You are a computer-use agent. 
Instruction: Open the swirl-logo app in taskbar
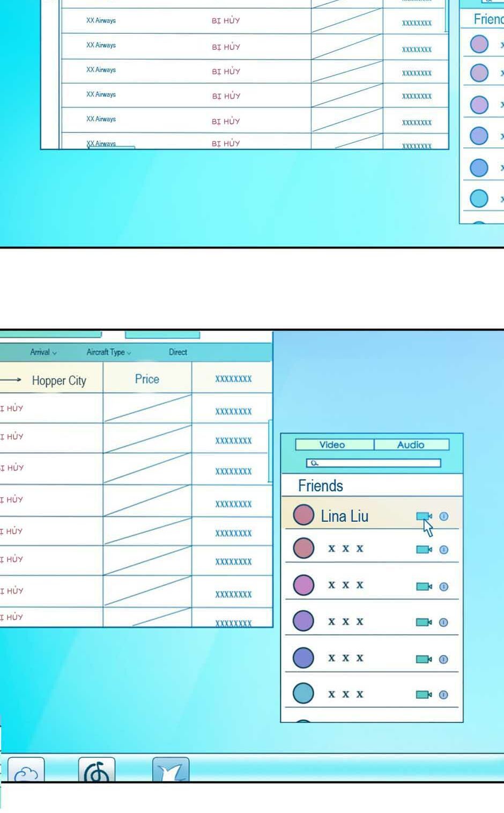[x=97, y=770]
